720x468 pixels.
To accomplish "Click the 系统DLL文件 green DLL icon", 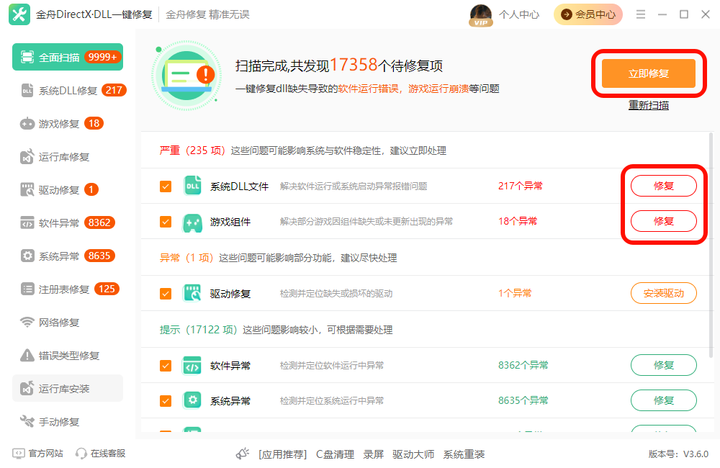I will pos(192,186).
